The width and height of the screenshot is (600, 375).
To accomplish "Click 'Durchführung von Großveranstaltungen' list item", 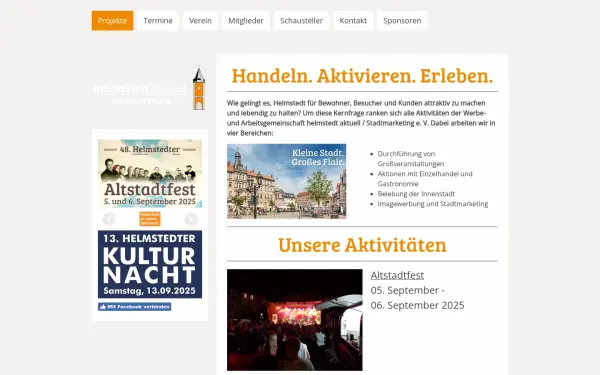I will click(x=411, y=159).
